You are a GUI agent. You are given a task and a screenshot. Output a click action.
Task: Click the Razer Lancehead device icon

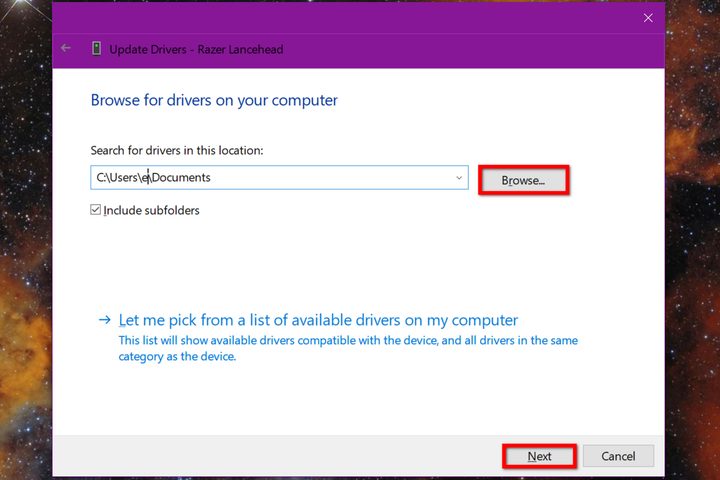96,48
